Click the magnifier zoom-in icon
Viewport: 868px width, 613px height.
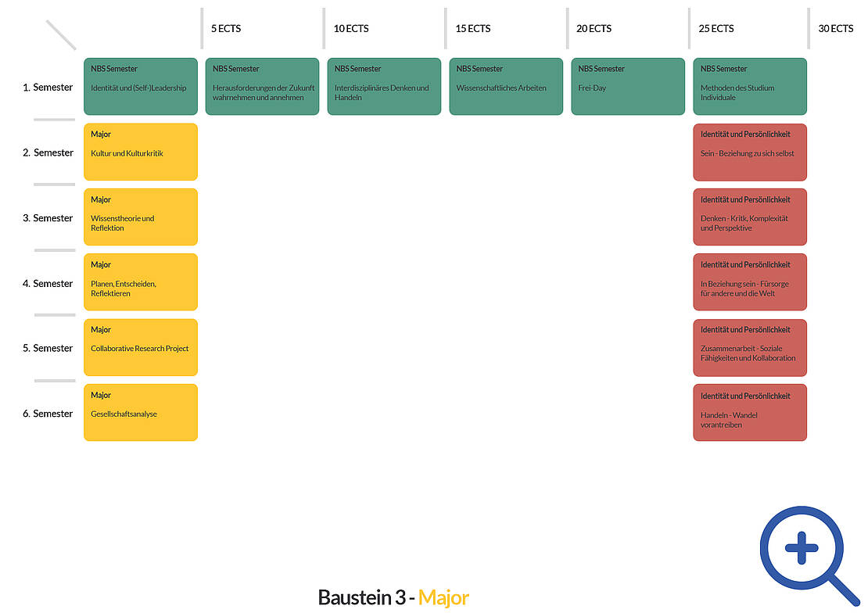tap(802, 548)
